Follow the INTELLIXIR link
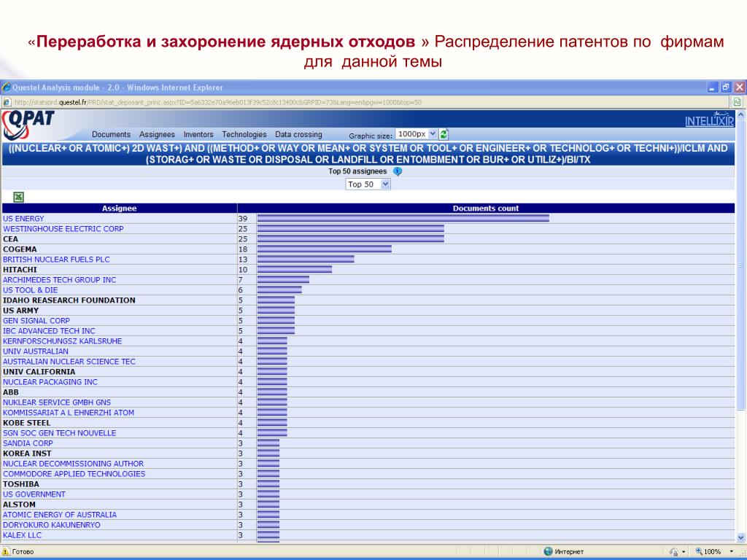The image size is (747, 560). point(709,121)
